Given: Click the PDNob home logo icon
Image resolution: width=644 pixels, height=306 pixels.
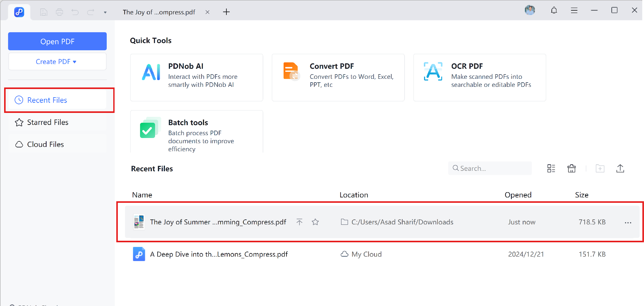Looking at the screenshot, I should [x=19, y=12].
